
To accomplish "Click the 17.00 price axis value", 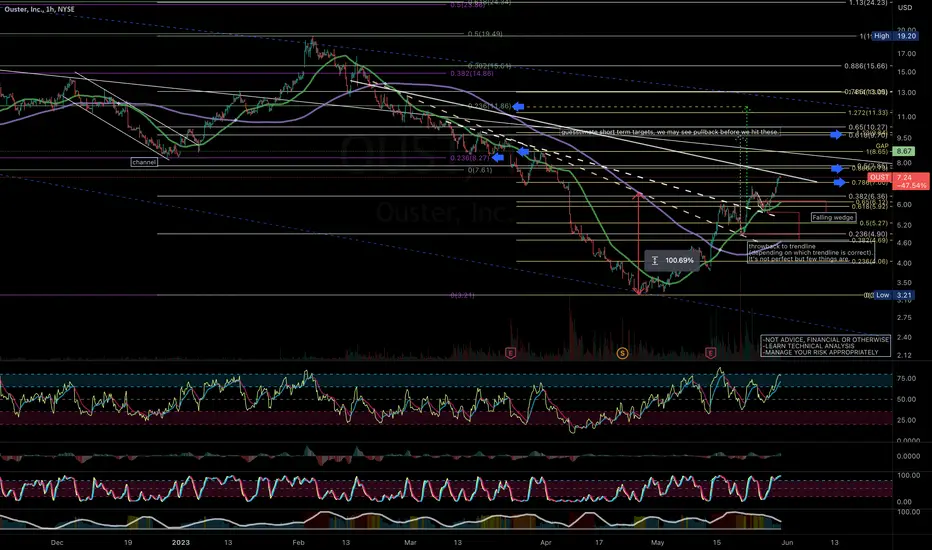I will (x=906, y=54).
